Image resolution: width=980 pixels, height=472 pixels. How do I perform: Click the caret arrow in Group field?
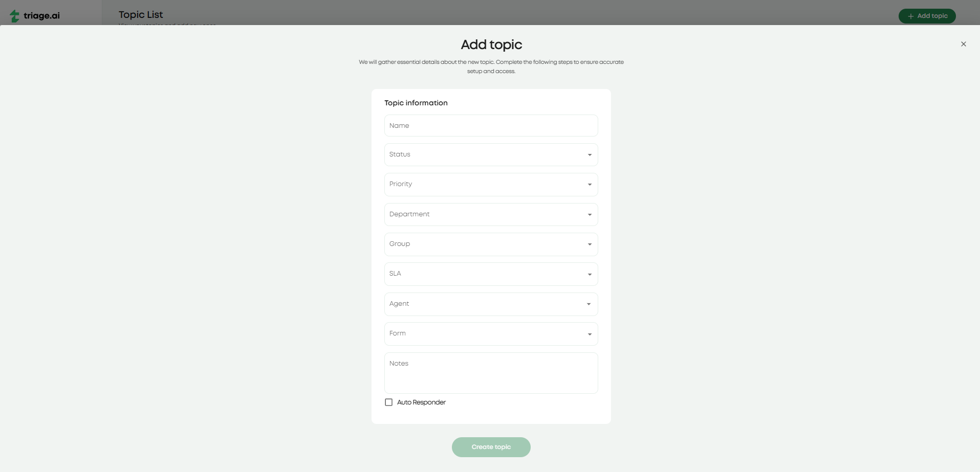pyautogui.click(x=590, y=244)
